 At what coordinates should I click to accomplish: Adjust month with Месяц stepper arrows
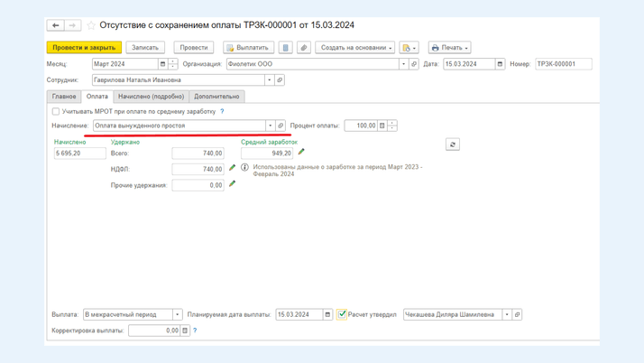pos(173,64)
